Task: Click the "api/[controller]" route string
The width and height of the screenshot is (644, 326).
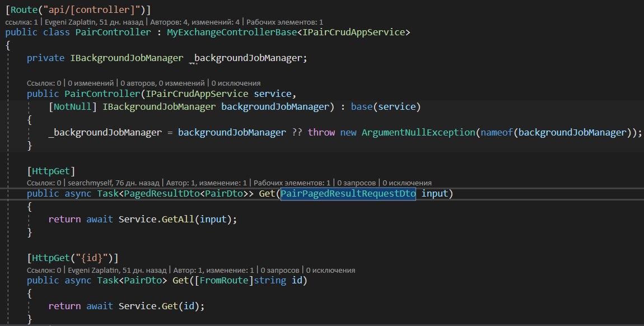Action: tap(92, 10)
